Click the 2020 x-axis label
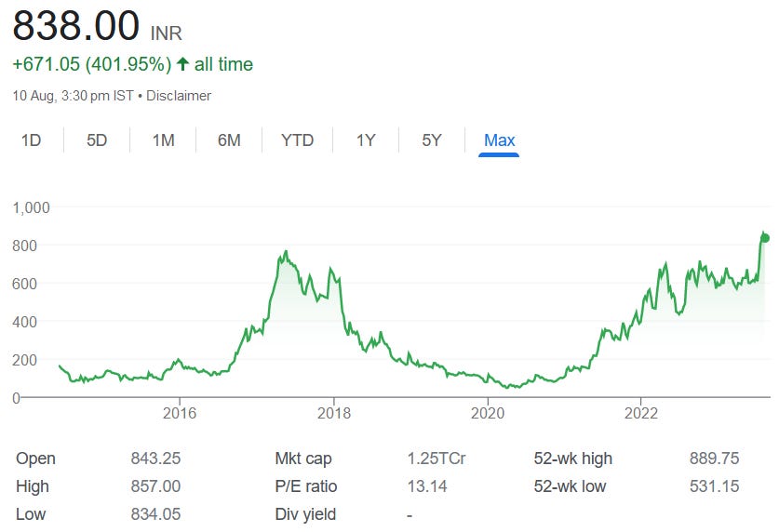 point(488,413)
